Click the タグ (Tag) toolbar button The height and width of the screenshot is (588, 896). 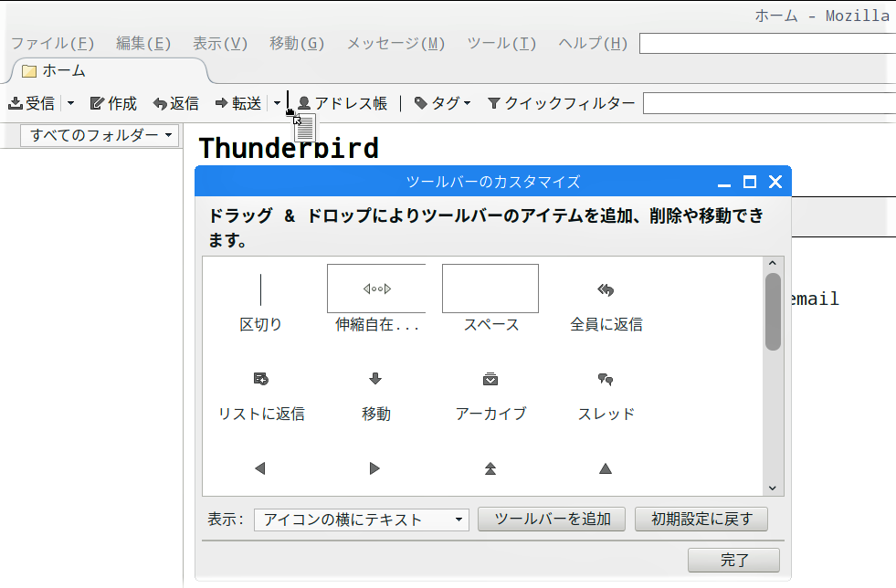click(x=442, y=103)
